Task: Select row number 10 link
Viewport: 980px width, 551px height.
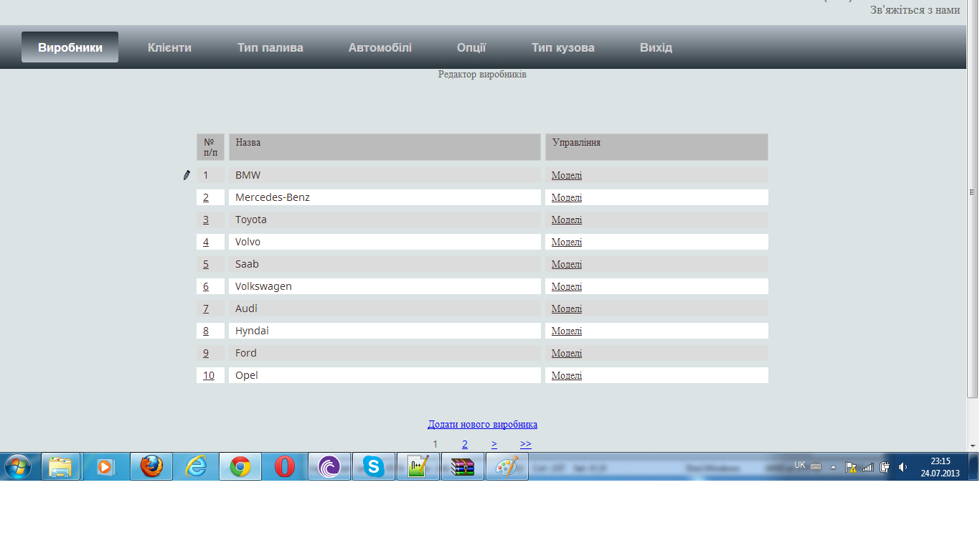Action: (x=209, y=375)
